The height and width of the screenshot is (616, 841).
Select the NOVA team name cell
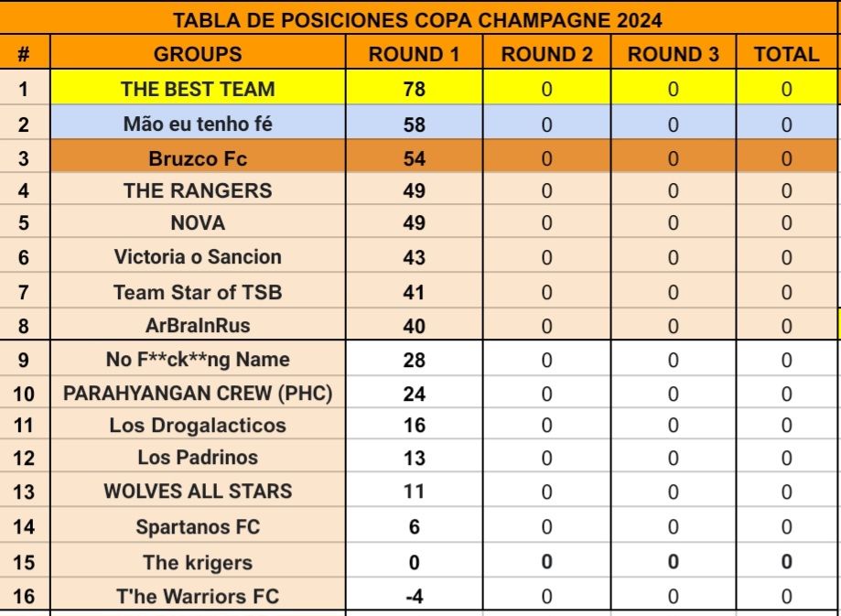pos(198,222)
